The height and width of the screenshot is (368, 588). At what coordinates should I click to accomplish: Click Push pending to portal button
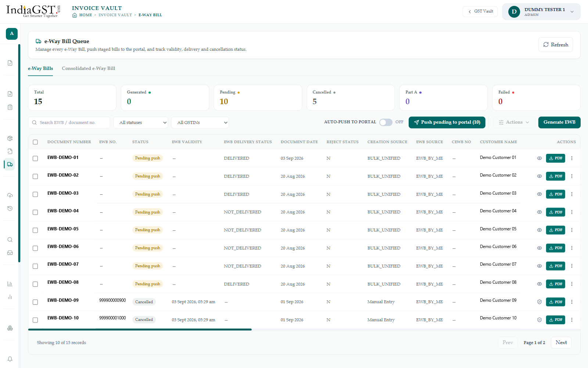447,122
